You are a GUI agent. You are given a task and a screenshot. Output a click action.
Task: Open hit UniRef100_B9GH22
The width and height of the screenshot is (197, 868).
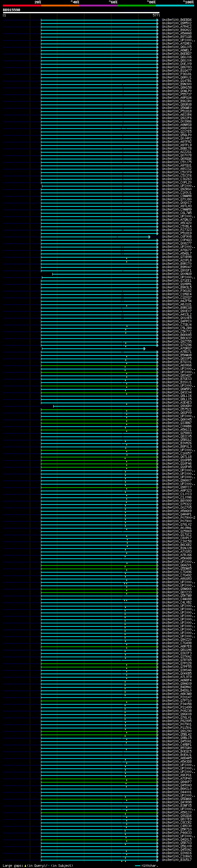coord(177,30)
